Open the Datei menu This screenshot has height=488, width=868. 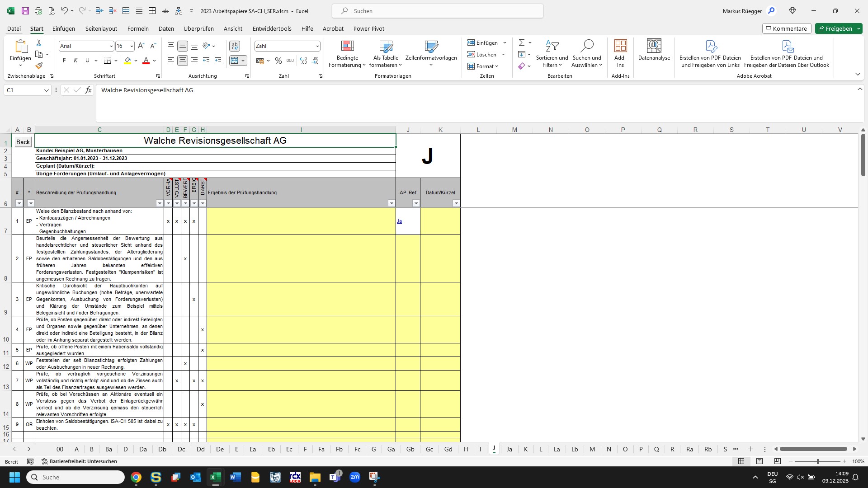pyautogui.click(x=14, y=28)
